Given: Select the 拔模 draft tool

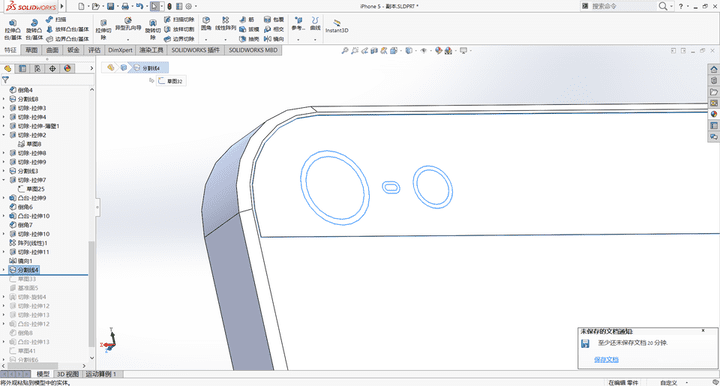Looking at the screenshot, I should [x=249, y=29].
